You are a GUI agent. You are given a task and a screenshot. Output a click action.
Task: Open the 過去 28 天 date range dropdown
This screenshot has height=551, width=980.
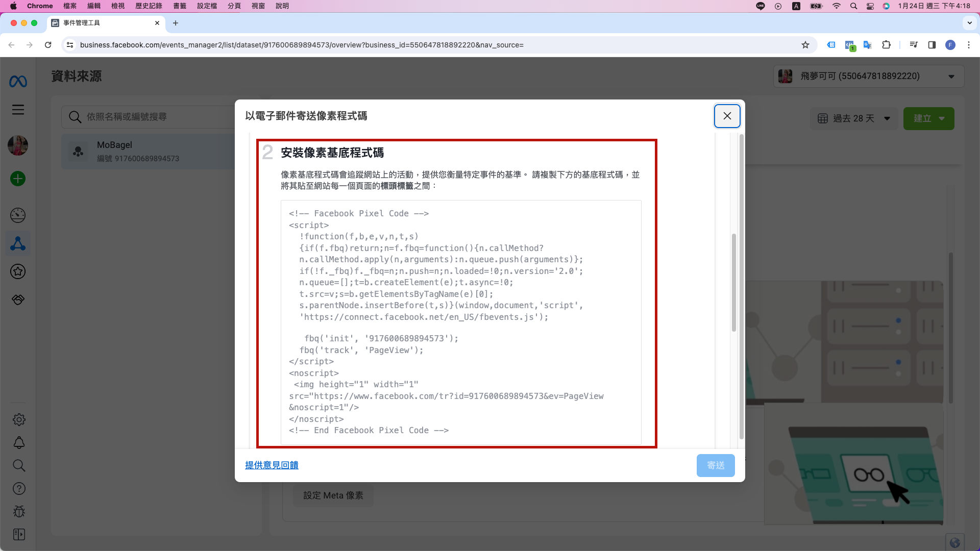(854, 118)
